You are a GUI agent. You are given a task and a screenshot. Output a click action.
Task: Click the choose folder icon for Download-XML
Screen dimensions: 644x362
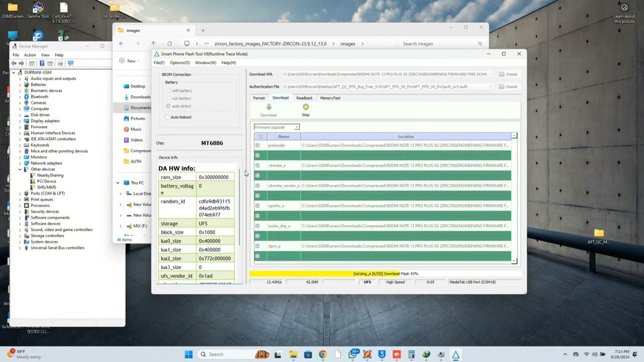[502, 74]
